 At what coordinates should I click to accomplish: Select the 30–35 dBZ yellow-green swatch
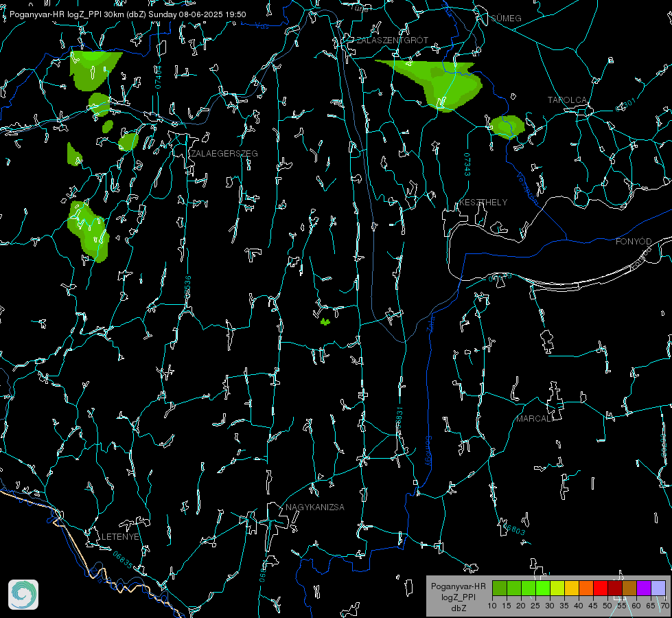click(x=557, y=588)
